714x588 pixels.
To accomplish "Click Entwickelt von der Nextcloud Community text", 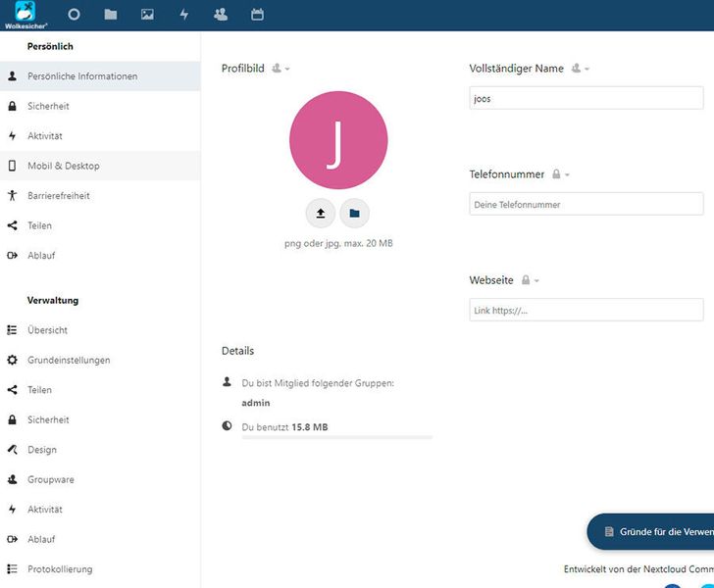I will [x=638, y=568].
